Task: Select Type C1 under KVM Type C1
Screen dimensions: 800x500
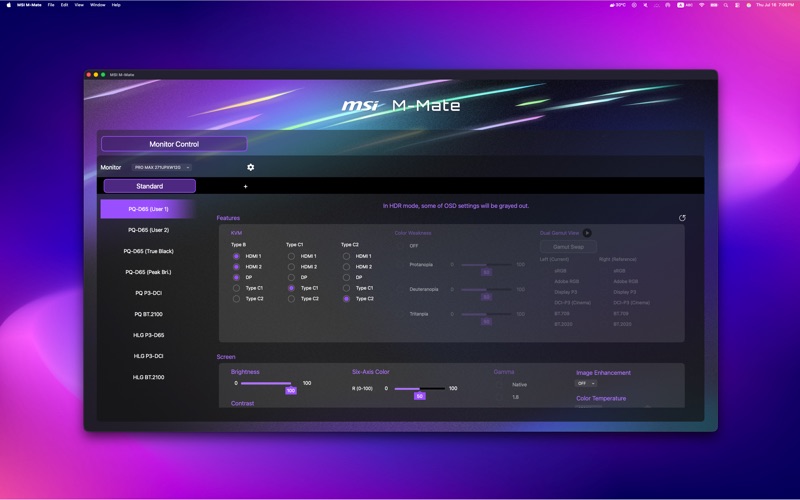Action: tap(291, 288)
